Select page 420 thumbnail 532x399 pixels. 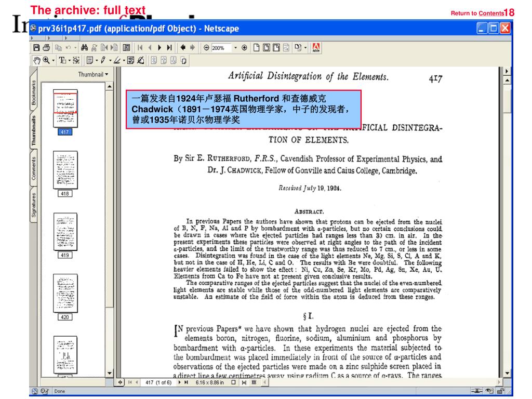[x=65, y=293]
